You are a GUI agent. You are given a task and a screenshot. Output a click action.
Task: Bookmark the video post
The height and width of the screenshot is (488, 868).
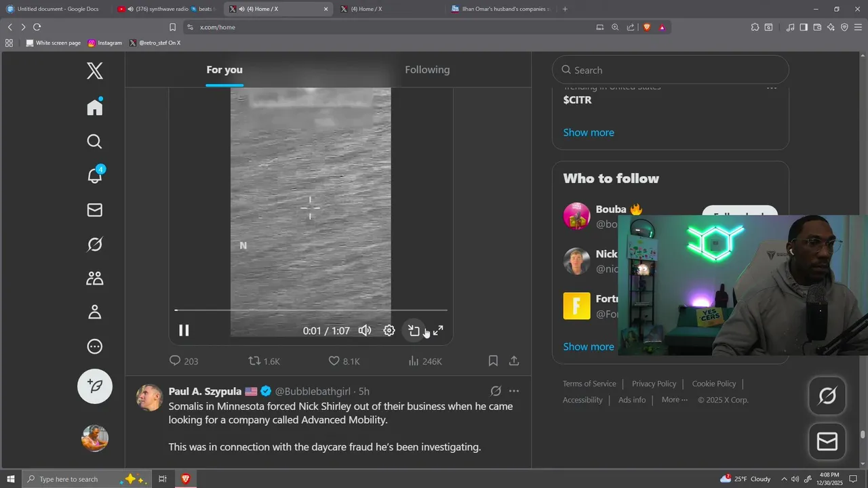pyautogui.click(x=493, y=361)
